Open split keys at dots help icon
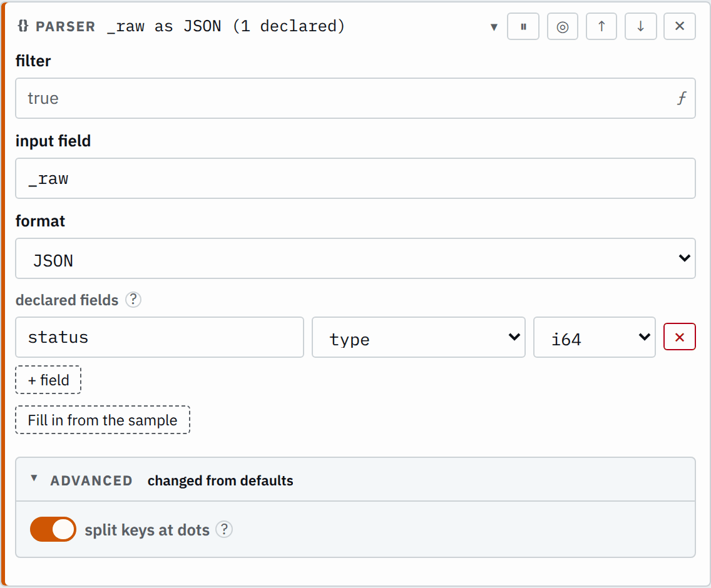711x588 pixels. click(224, 529)
